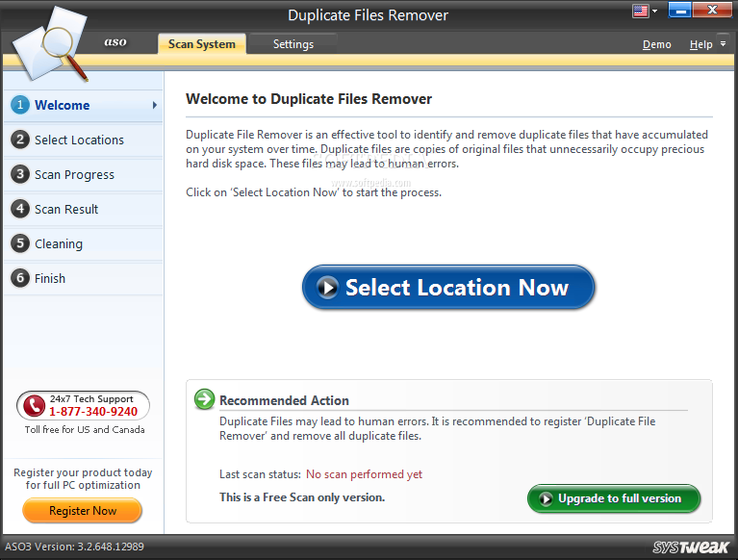This screenshot has width=738, height=560.
Task: Click the Select Location Now button
Action: point(448,287)
